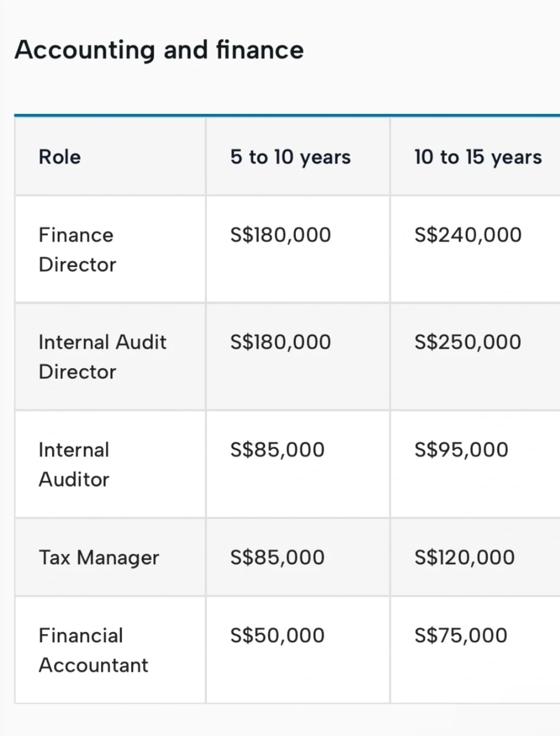Select the "10 to 15 years" column header
560x736 pixels.
coord(478,157)
